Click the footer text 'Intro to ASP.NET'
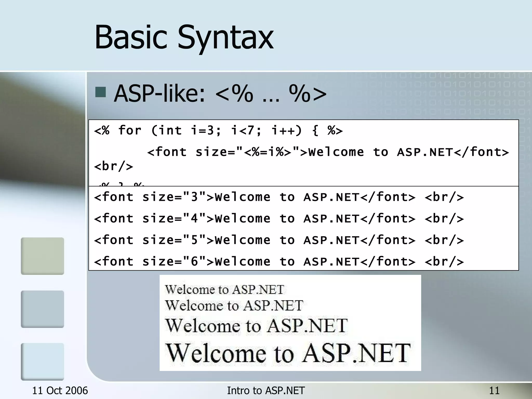The image size is (532, 399). point(266,391)
